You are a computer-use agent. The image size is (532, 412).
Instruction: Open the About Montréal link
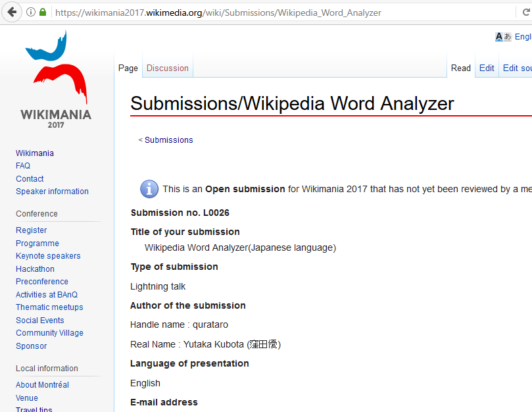[x=42, y=385]
